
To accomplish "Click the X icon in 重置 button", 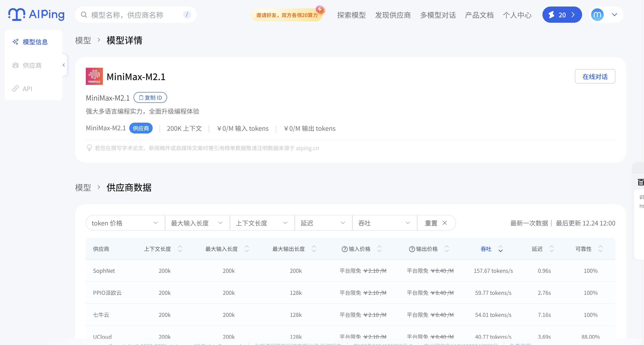I will tap(444, 223).
